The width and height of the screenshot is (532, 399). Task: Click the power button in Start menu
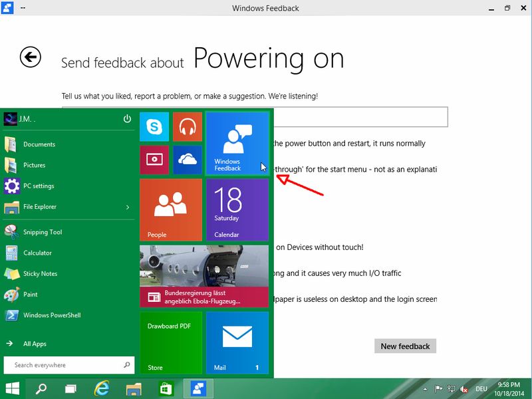[127, 119]
